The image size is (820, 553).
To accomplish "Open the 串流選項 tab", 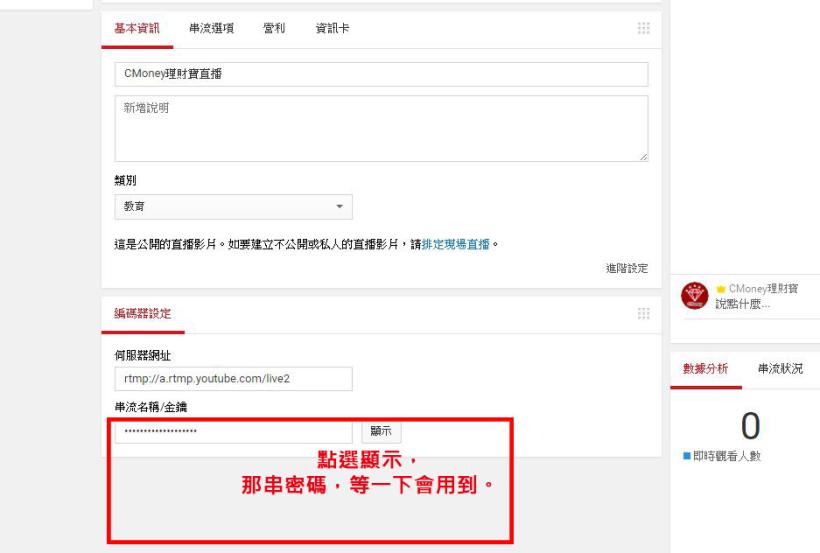I will click(x=211, y=29).
